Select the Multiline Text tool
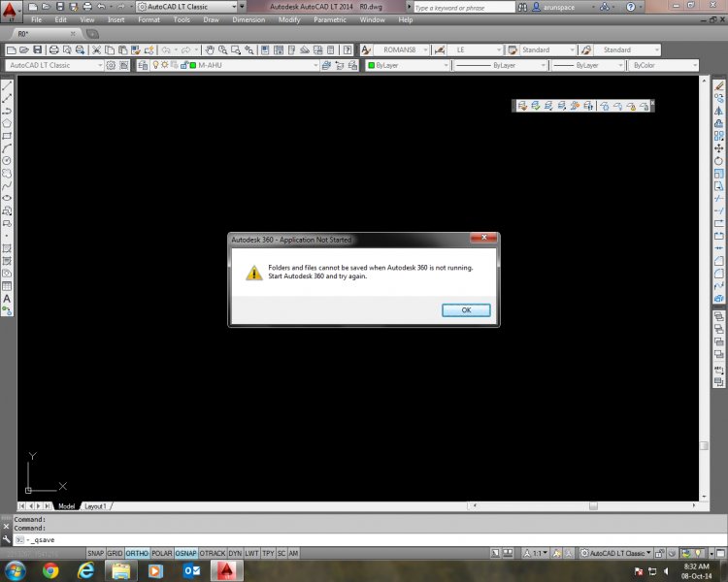728x582 pixels. (x=7, y=299)
